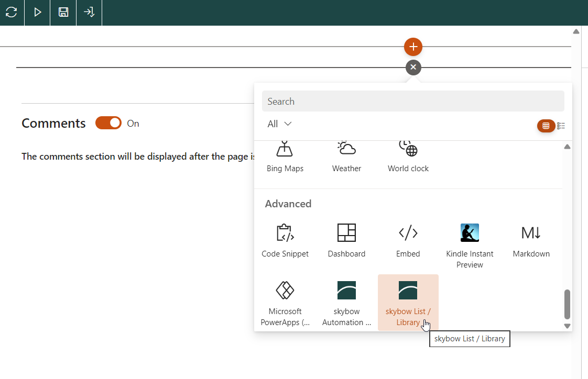Turn off the Comments toggle
The width and height of the screenshot is (588, 379).
pyautogui.click(x=108, y=123)
